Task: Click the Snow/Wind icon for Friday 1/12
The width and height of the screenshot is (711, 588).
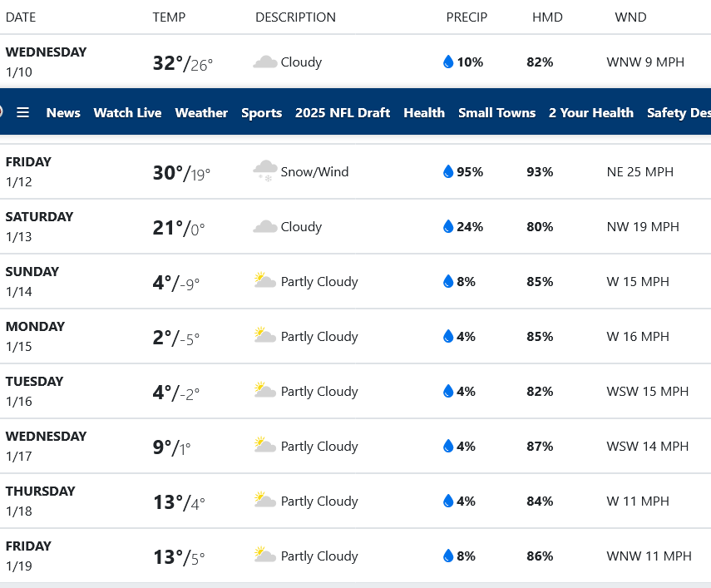Action: pyautogui.click(x=265, y=171)
